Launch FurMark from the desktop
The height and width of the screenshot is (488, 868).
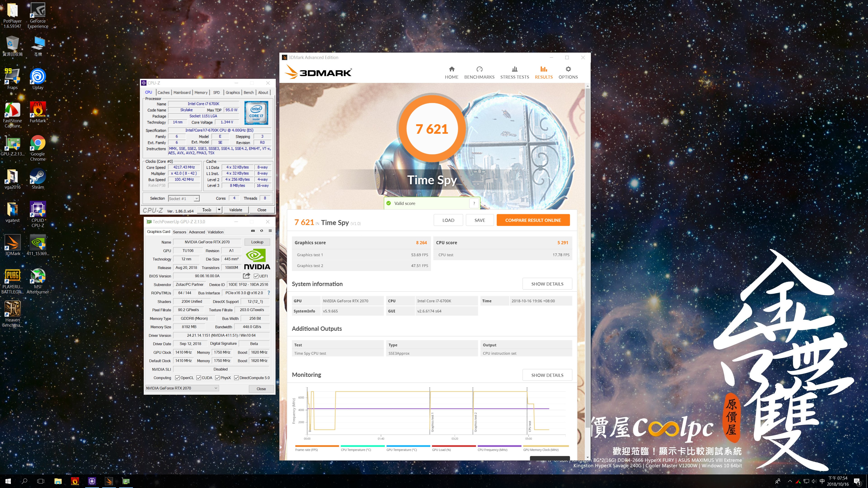[x=38, y=112]
